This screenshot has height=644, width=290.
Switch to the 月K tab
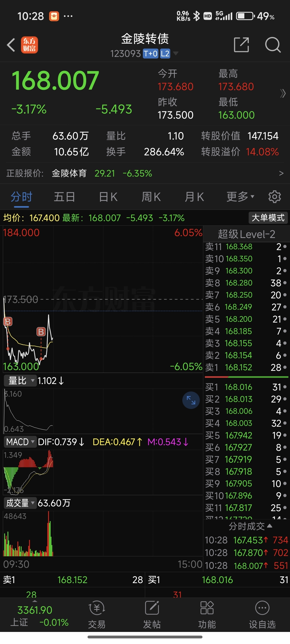coord(194,197)
